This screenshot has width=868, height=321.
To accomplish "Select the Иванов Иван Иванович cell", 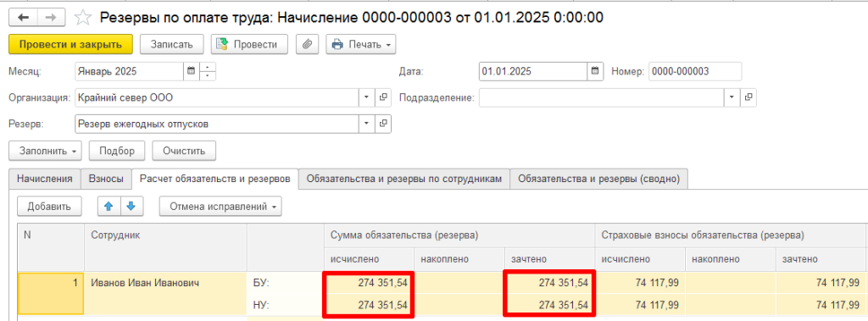I will click(x=165, y=293).
